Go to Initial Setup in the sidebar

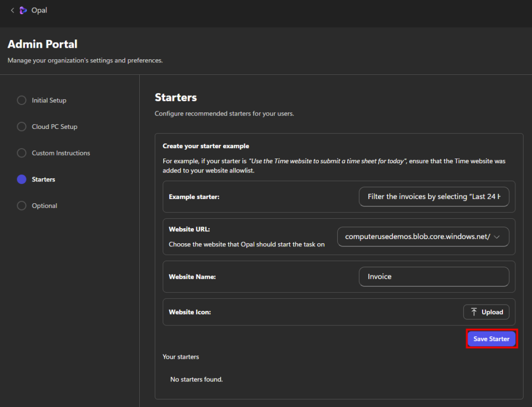pyautogui.click(x=49, y=100)
